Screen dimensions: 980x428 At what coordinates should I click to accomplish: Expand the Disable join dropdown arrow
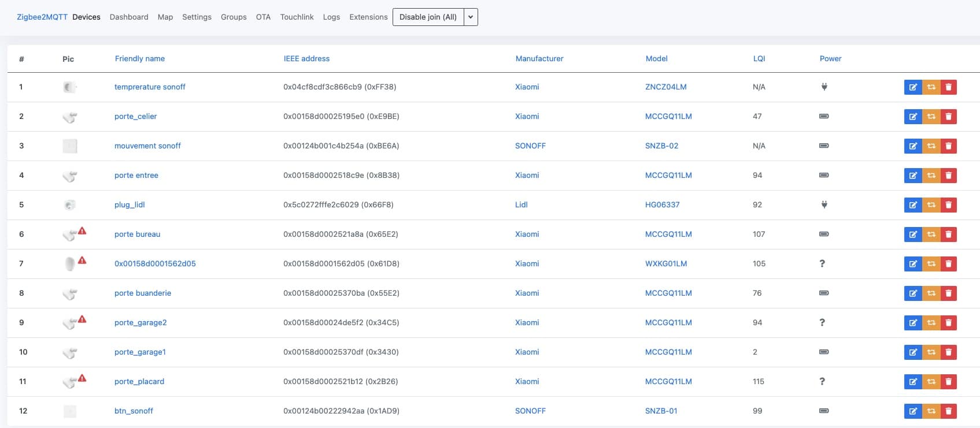tap(471, 17)
